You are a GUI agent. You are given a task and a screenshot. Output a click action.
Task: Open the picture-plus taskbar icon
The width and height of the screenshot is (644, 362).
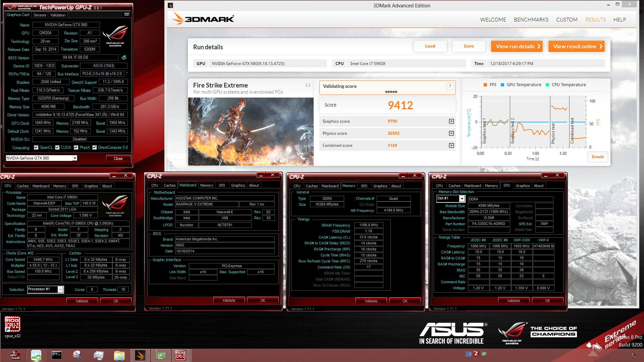coord(36,355)
